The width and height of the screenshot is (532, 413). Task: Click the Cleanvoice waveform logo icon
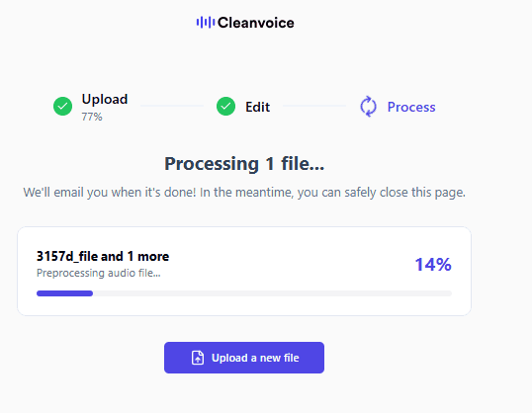(x=206, y=23)
